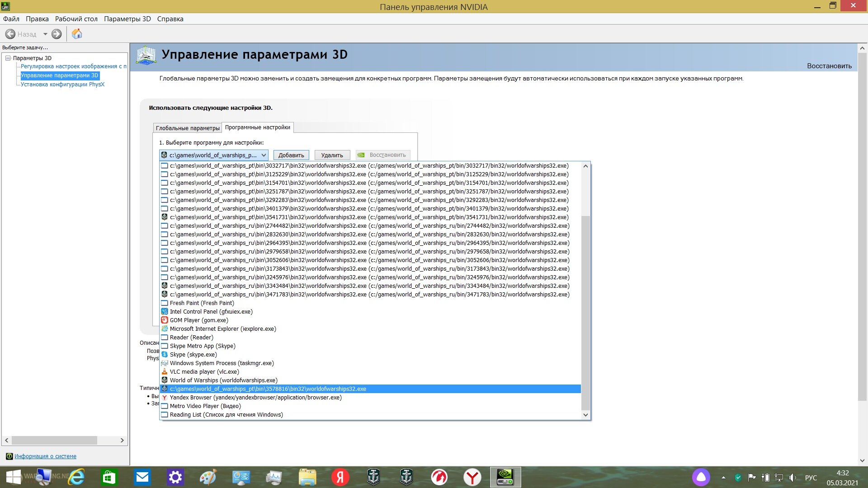Select world_of_warships_pt 3032717 bin32 entry
The width and height of the screenshot is (868, 488).
click(370, 166)
